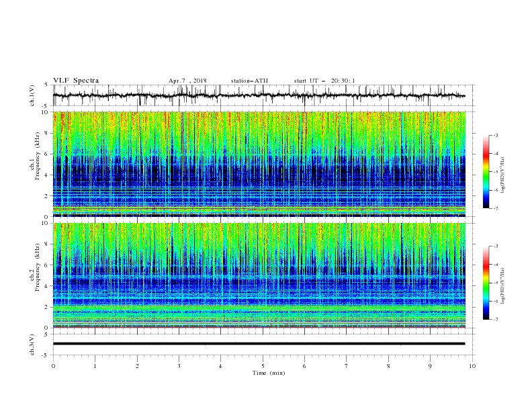Click the upper PSD color scale bar
This screenshot has height=411, width=532.
pos(486,172)
